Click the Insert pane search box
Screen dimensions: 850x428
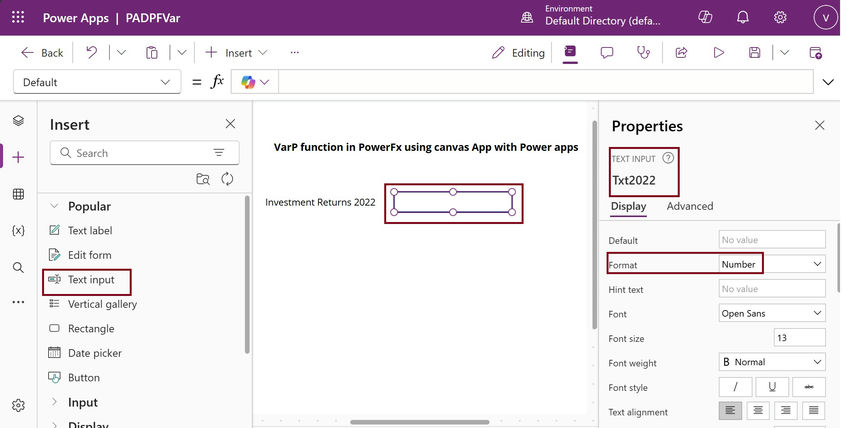pos(144,153)
